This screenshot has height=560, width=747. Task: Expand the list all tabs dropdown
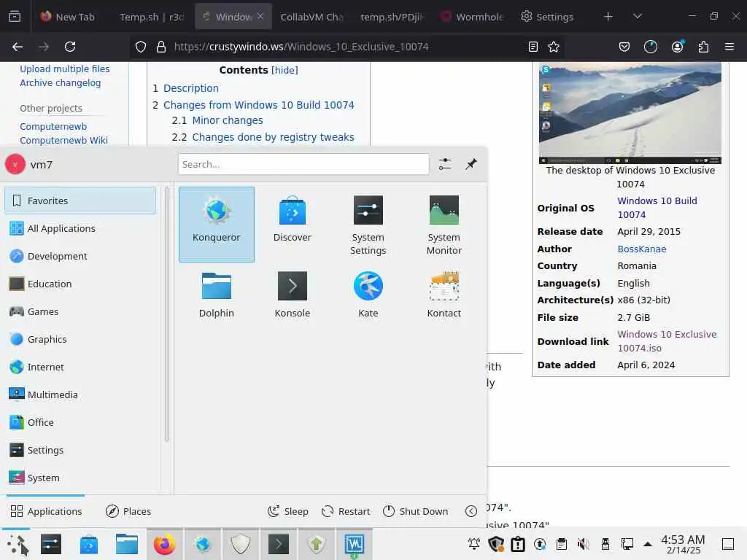point(638,17)
